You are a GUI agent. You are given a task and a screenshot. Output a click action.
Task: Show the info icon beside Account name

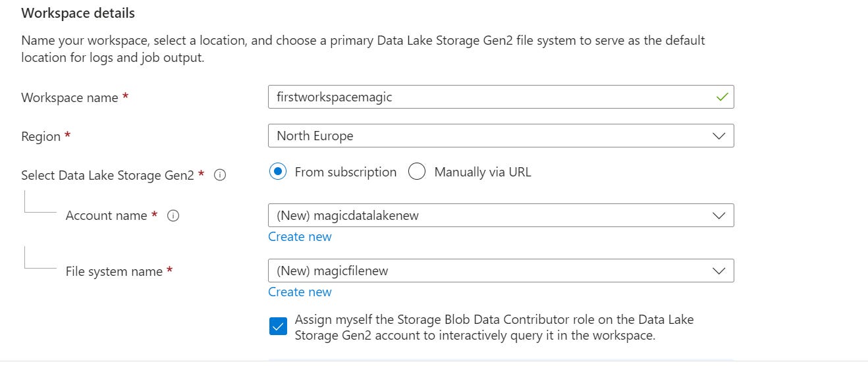click(173, 215)
